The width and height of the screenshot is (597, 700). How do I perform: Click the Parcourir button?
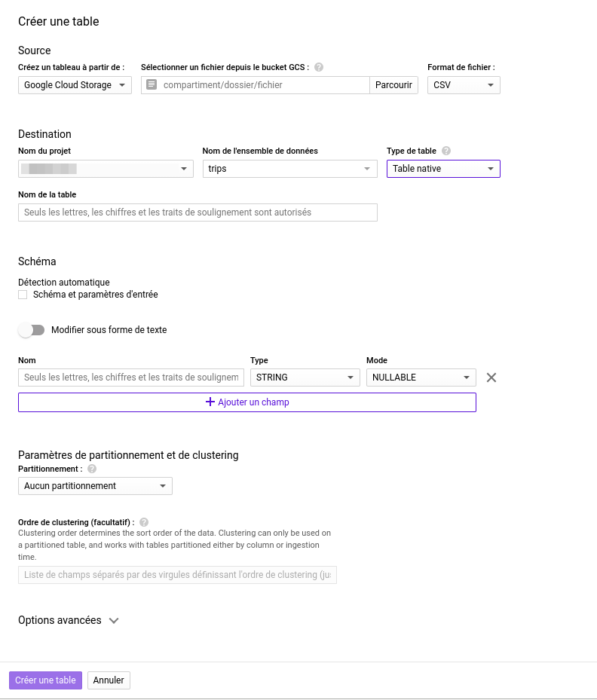point(393,84)
